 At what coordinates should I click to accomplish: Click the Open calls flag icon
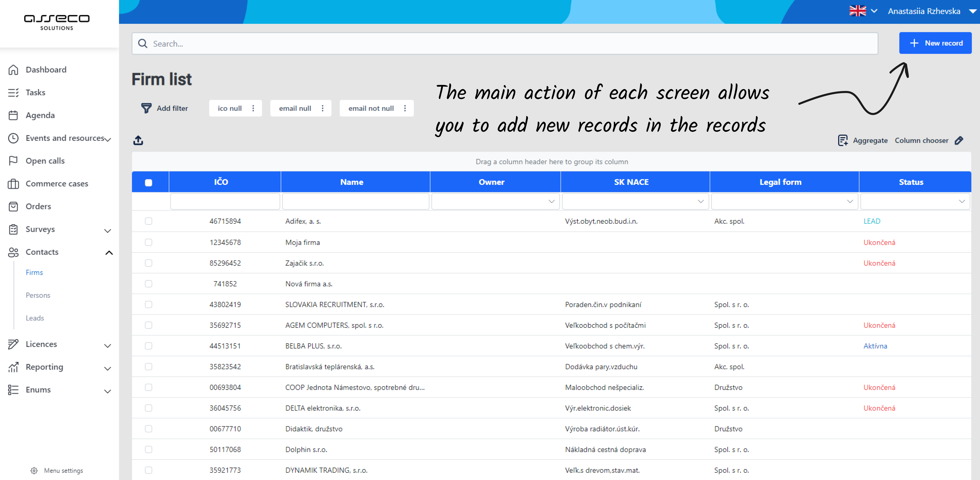pos(13,161)
